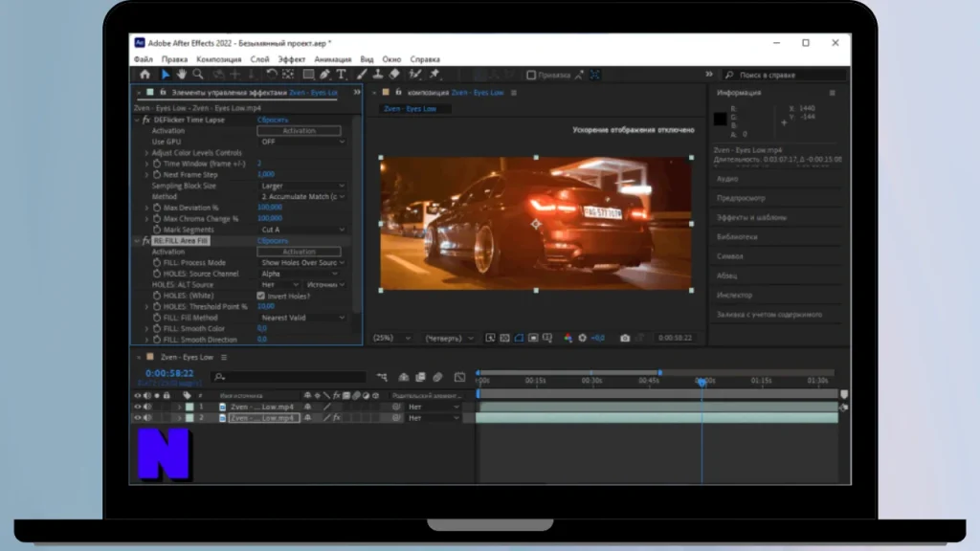The image size is (980, 551).
Task: Open the graph editor icon in timeline
Action: point(459,377)
